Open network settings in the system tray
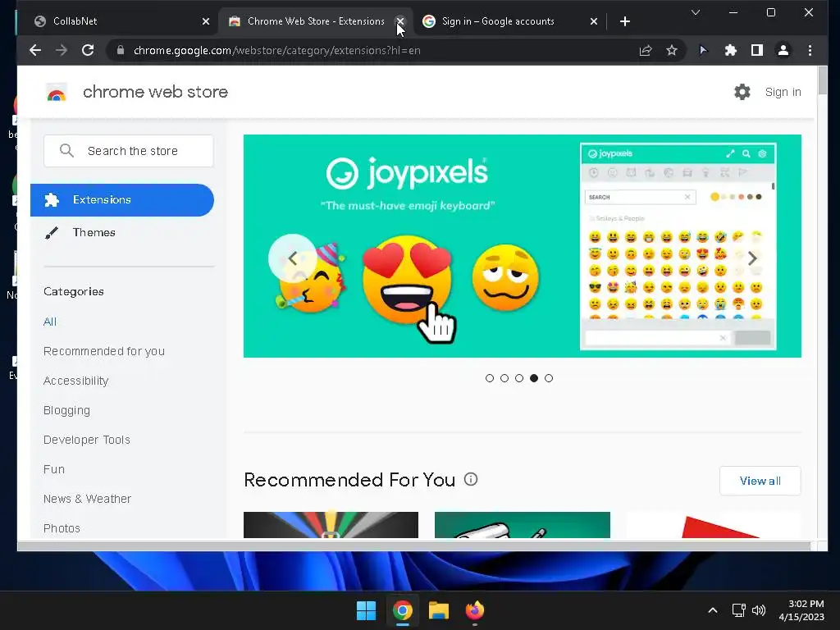The image size is (840, 630). tap(739, 610)
